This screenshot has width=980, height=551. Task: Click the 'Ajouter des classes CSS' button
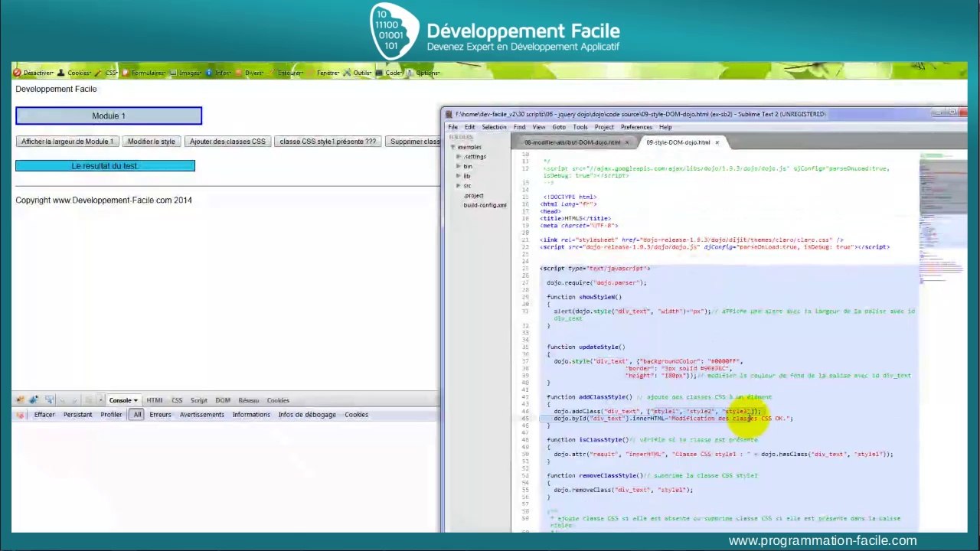click(227, 142)
